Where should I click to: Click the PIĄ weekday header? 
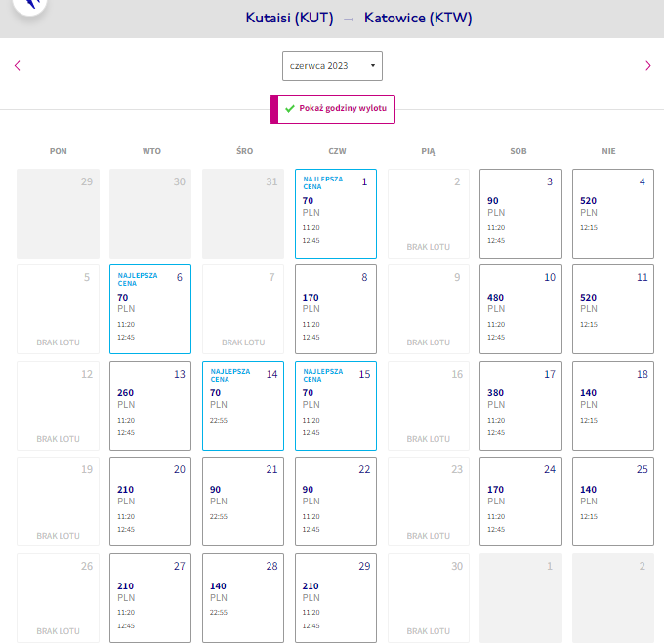428,151
